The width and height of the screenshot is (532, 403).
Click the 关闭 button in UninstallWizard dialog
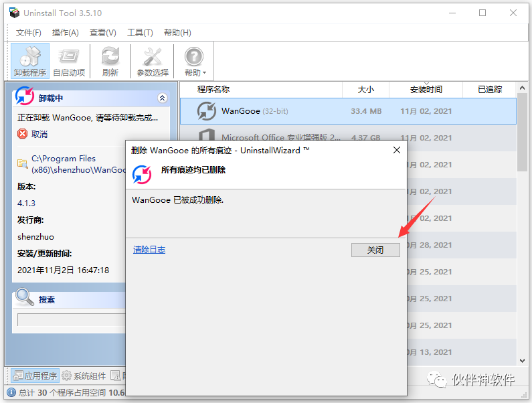(375, 250)
